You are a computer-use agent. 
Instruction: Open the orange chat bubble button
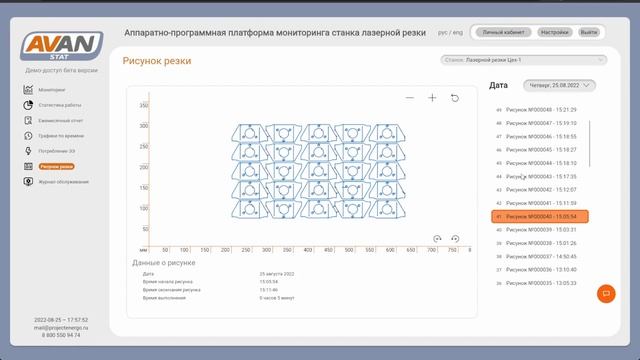tap(606, 293)
